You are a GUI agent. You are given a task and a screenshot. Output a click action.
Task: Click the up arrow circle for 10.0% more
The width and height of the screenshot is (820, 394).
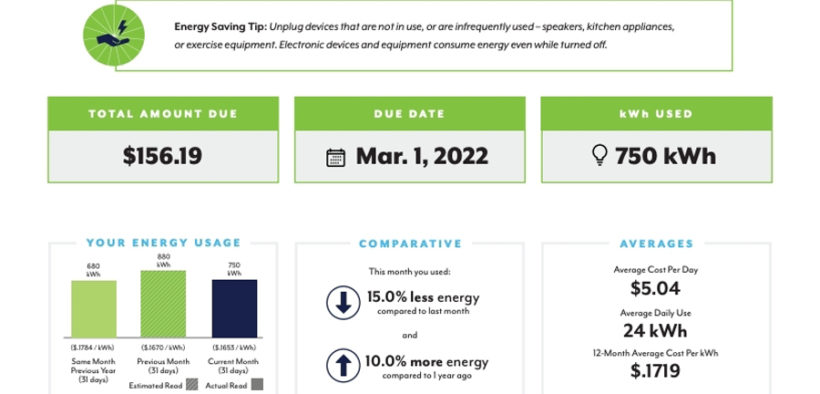(343, 365)
